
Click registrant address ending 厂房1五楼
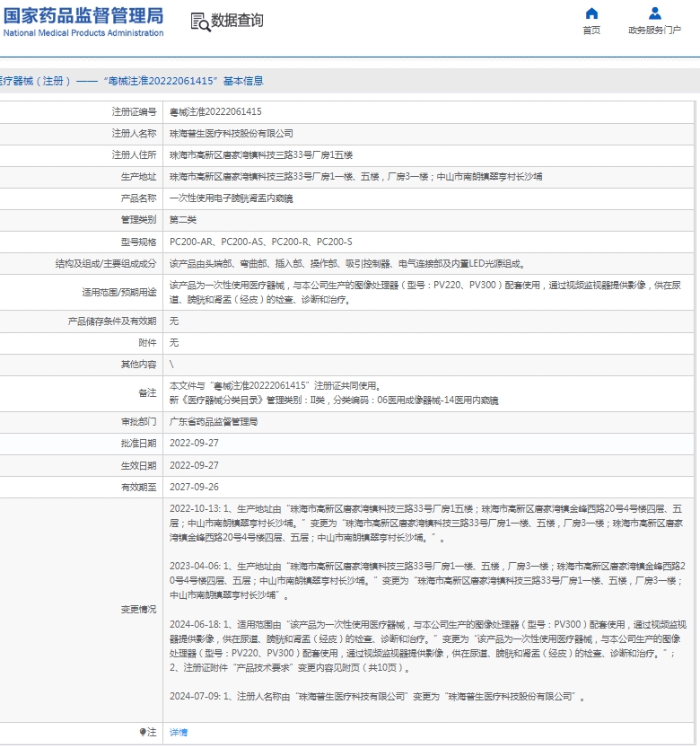point(261,155)
